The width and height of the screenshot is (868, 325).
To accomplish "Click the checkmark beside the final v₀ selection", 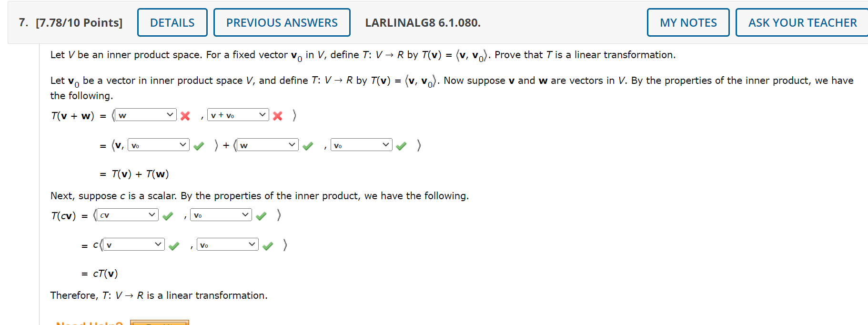I will pyautogui.click(x=268, y=246).
